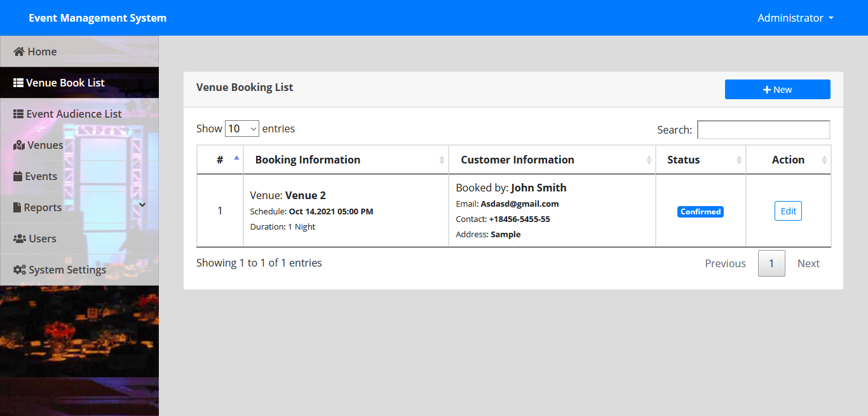Click Booking Information column sort arrows

pyautogui.click(x=442, y=160)
